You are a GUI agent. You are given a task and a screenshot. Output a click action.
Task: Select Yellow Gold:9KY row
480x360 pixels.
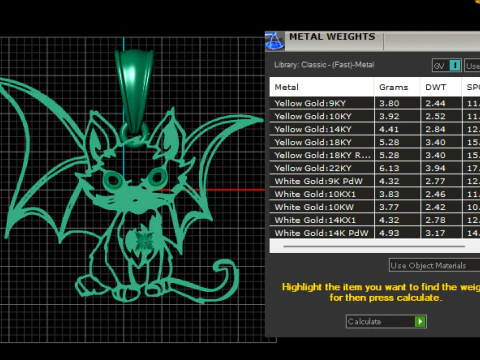pyautogui.click(x=375, y=103)
